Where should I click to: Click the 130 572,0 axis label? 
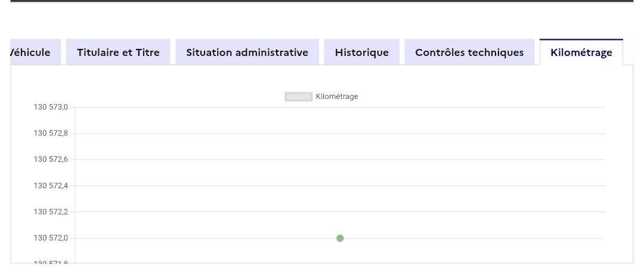(51, 238)
